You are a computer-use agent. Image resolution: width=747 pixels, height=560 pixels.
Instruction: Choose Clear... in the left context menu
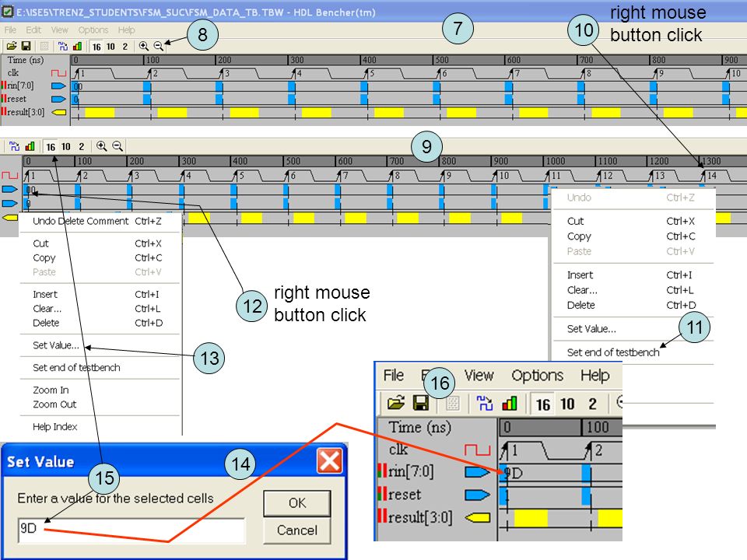tap(98, 309)
